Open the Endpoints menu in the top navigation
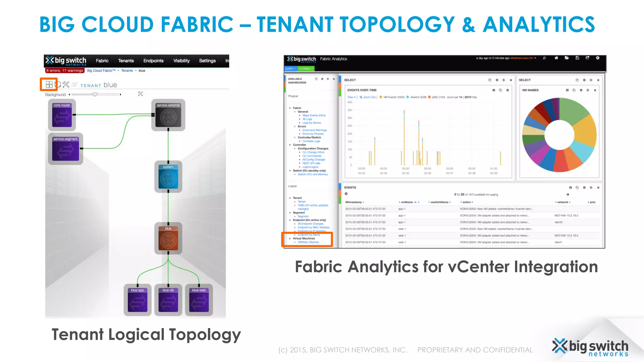644x362 pixels. 153,61
